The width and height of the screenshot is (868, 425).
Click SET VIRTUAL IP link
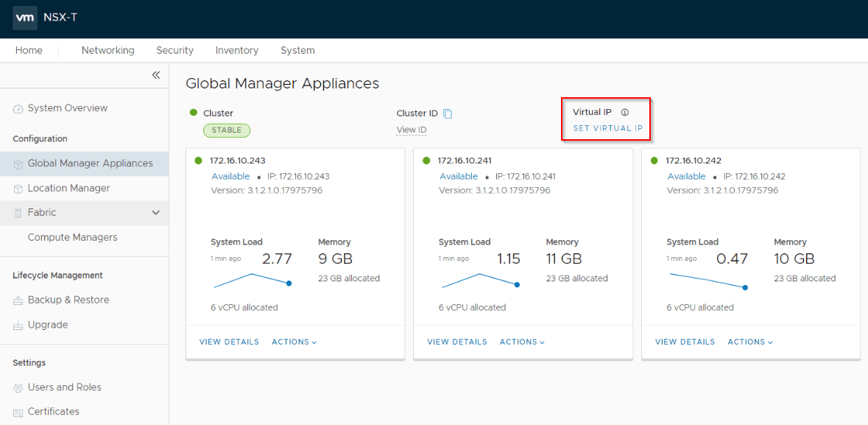pos(608,128)
